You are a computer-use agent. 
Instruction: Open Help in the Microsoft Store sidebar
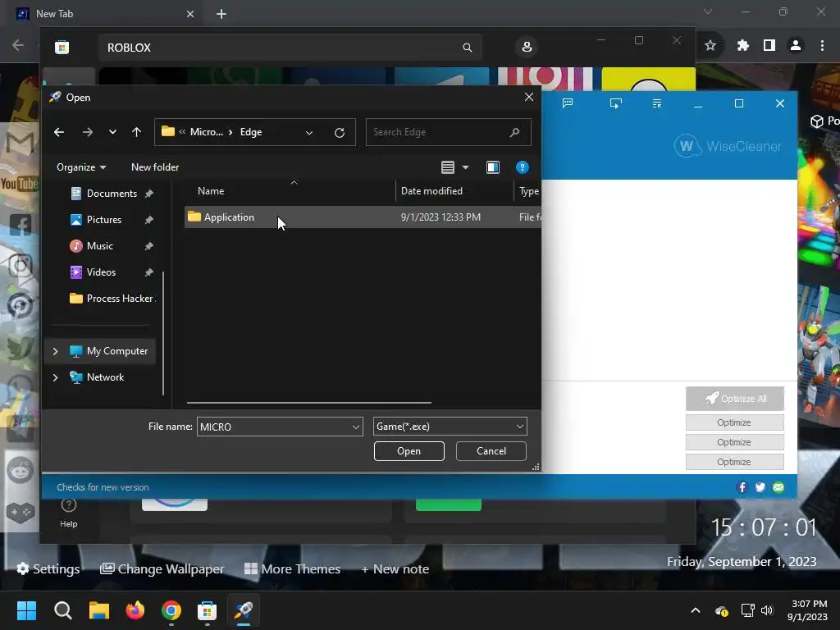[69, 513]
